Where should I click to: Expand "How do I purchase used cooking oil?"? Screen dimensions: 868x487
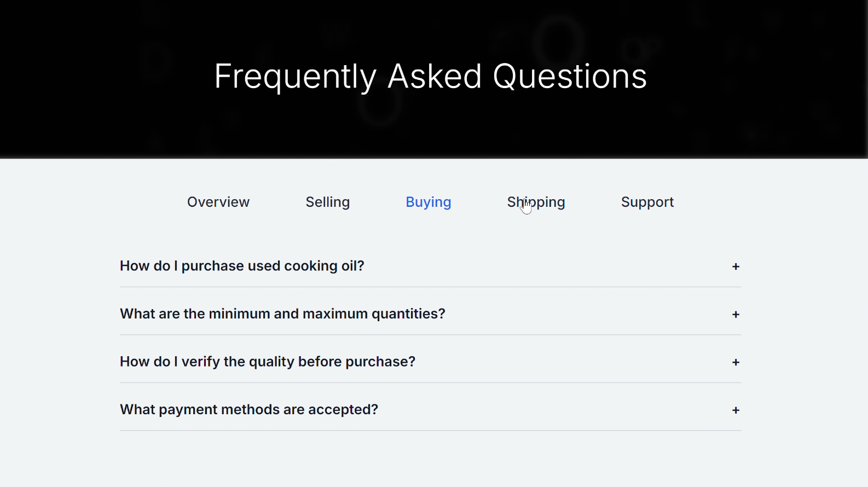(x=242, y=266)
